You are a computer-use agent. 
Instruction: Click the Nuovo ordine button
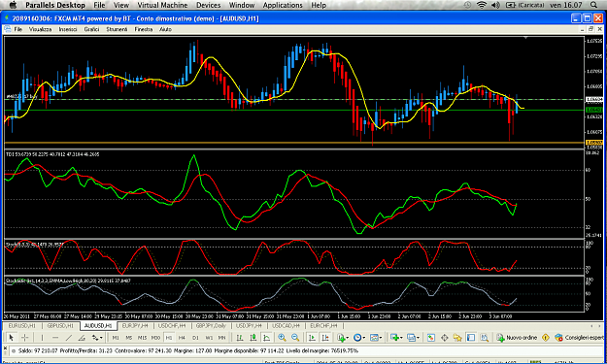(x=517, y=338)
